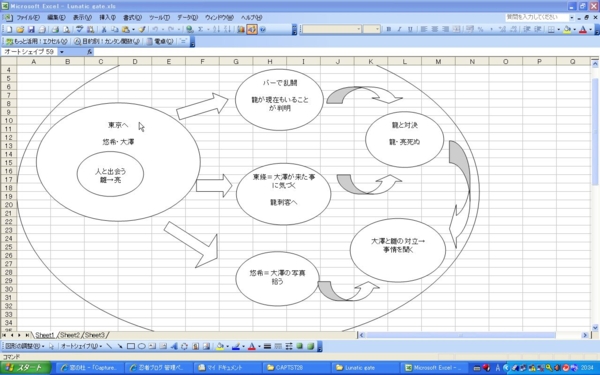Image resolution: width=600 pixels, height=375 pixels.
Task: Click the Cut scissors icon
Action: pyautogui.click(x=104, y=29)
